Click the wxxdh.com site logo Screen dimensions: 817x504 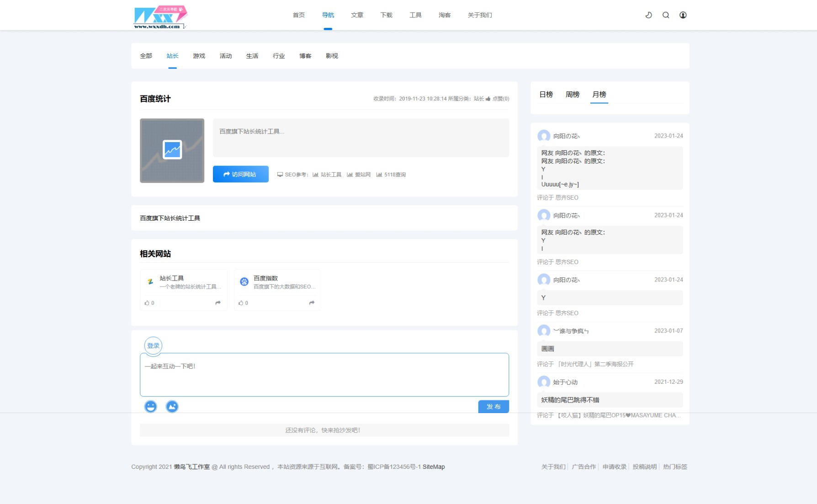pyautogui.click(x=160, y=17)
